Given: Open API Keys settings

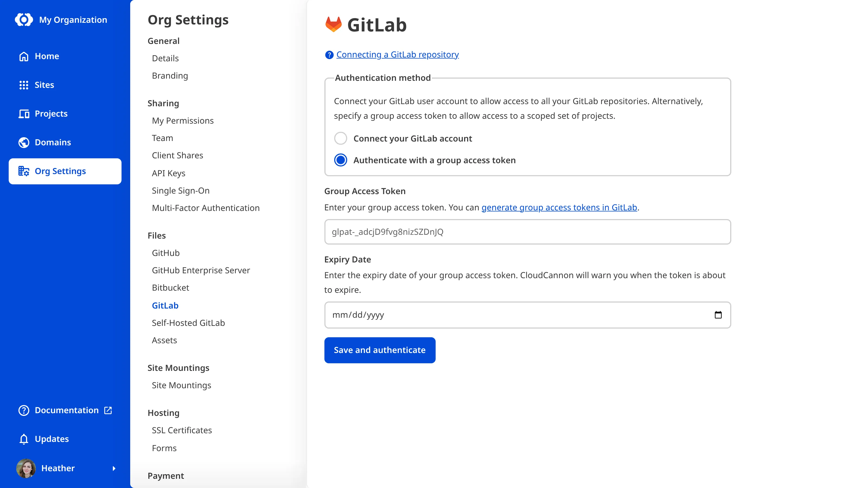Looking at the screenshot, I should [168, 173].
